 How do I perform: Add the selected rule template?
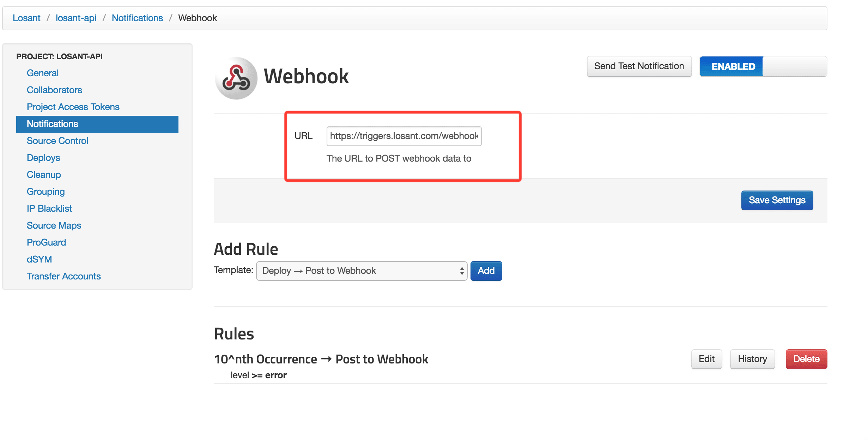[x=486, y=271]
